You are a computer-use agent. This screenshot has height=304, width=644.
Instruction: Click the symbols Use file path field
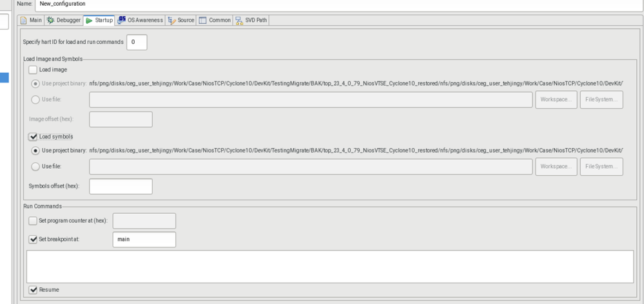311,167
